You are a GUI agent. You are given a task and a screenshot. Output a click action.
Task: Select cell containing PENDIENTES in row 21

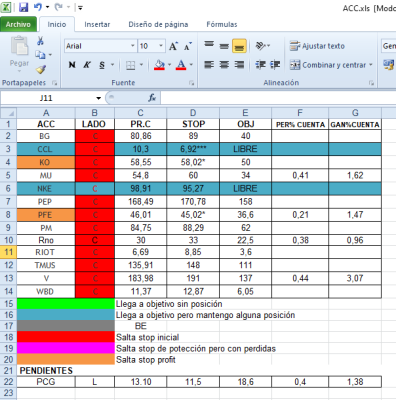46,371
